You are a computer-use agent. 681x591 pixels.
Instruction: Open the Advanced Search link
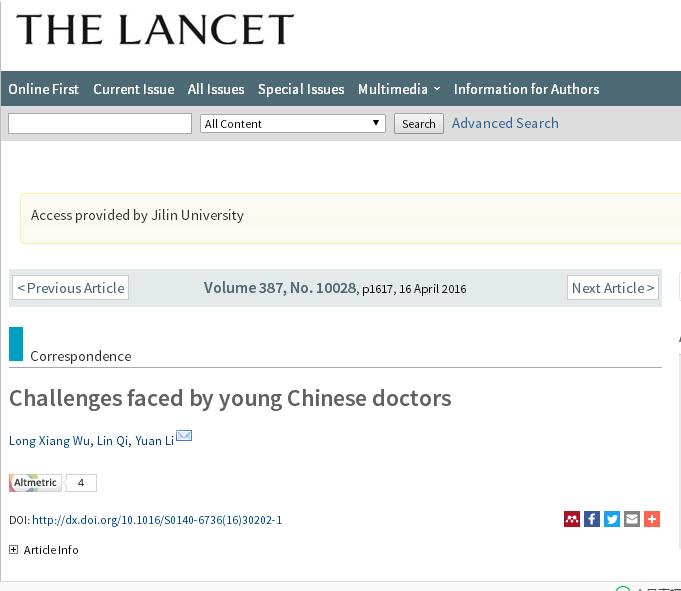click(x=505, y=123)
